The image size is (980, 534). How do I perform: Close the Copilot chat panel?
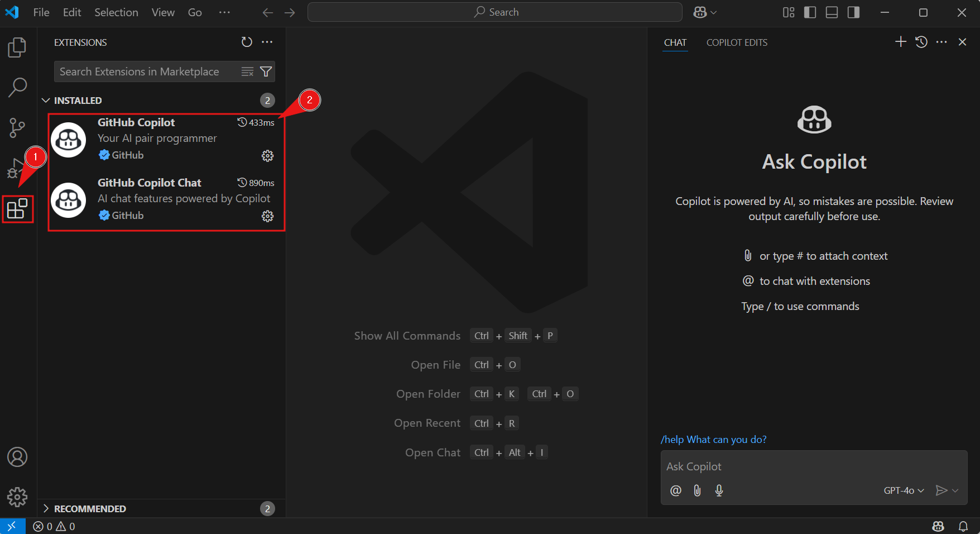pyautogui.click(x=962, y=42)
